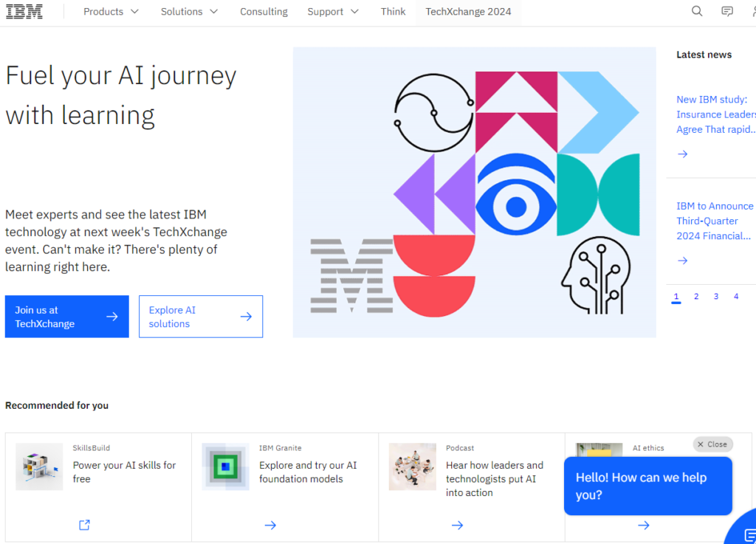Screen dimensions: 756x544
Task: Close the chat help popup
Action: pos(712,444)
